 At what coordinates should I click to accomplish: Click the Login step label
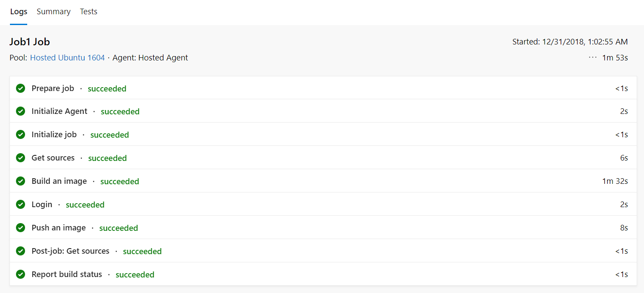42,205
